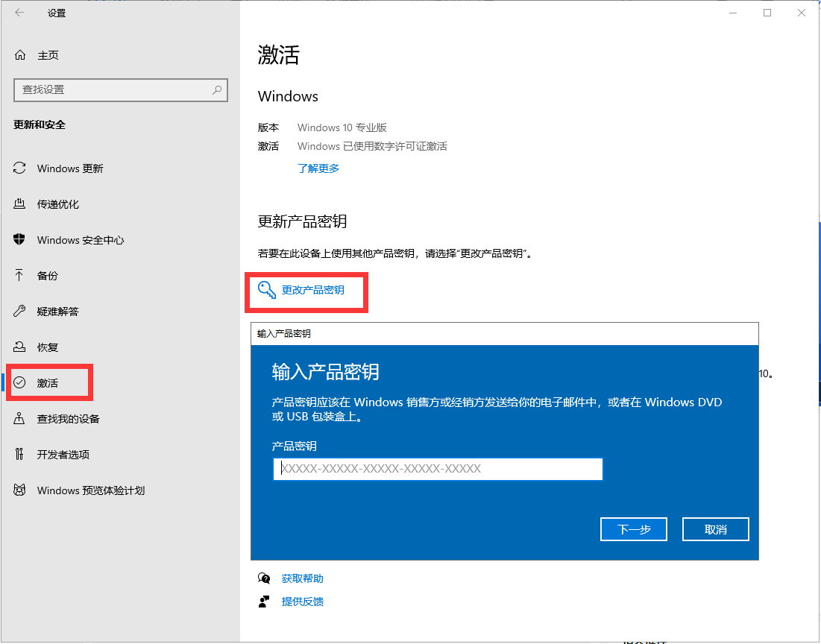The height and width of the screenshot is (644, 821).
Task: Click the 传递优化 delivery icon
Action: click(x=19, y=203)
